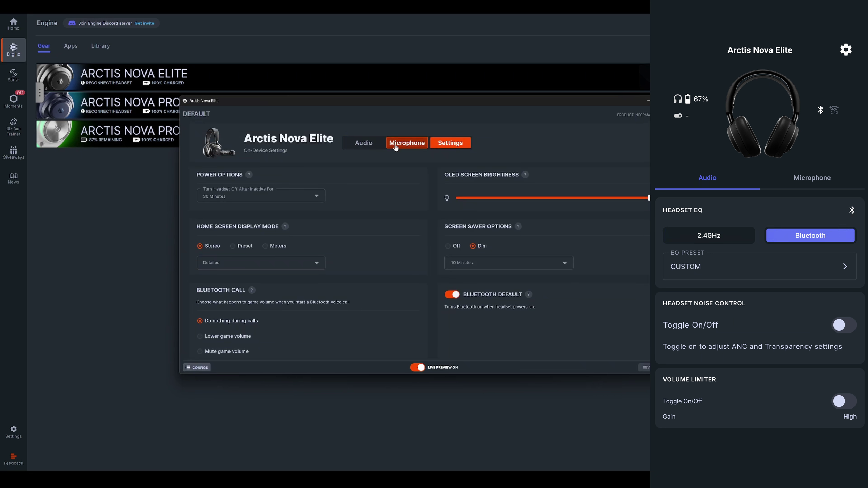
Task: Adjust the OLED screen brightness slider
Action: point(552,198)
